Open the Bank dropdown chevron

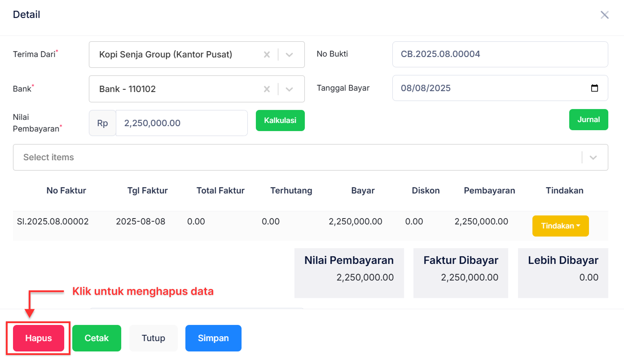[290, 89]
